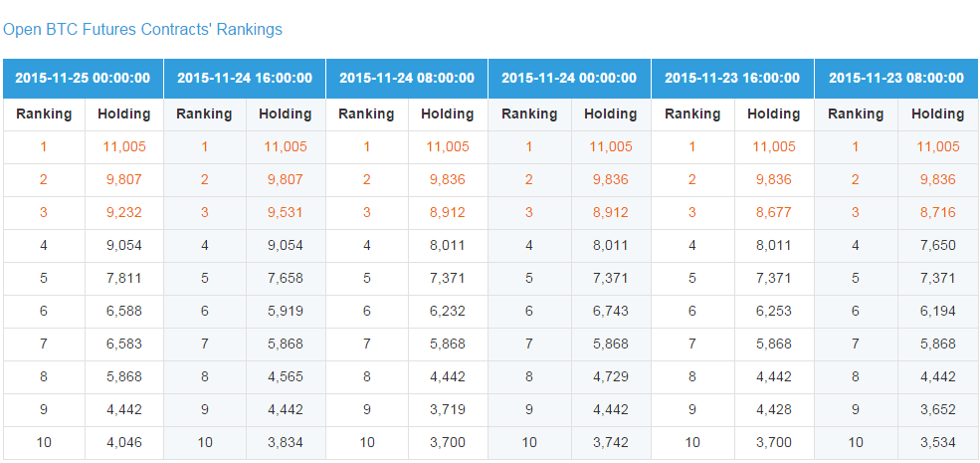Image resolution: width=980 pixels, height=463 pixels.
Task: Click the holding value 3,652
Action: click(937, 410)
